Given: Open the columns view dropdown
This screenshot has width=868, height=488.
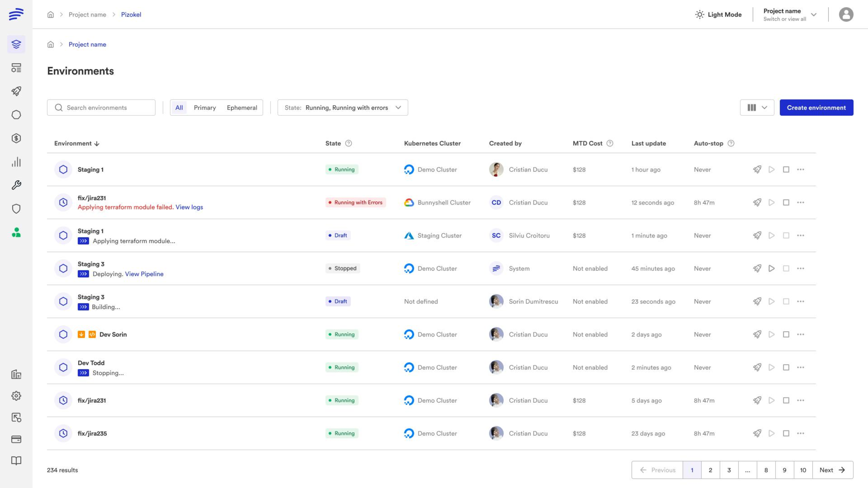Looking at the screenshot, I should 757,108.
